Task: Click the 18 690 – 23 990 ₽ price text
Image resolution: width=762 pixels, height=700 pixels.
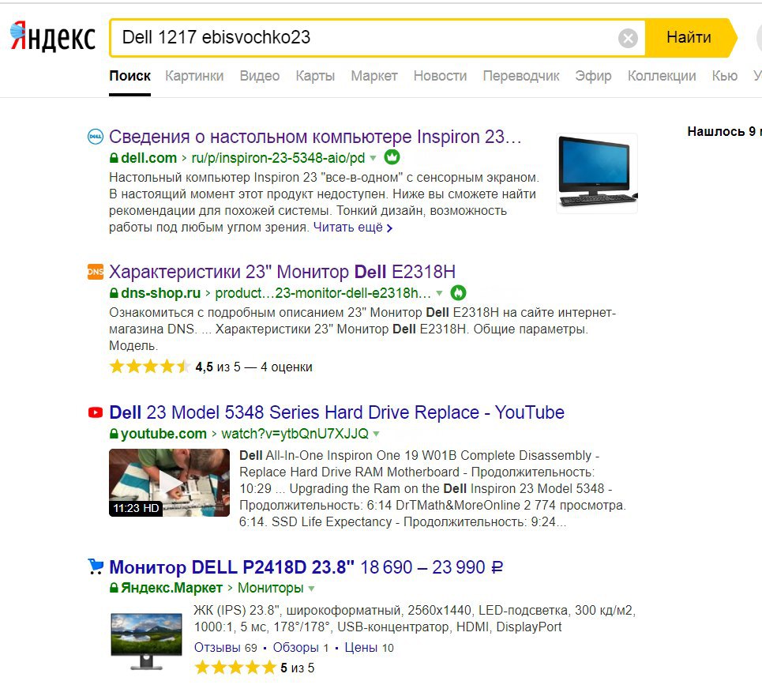Action: point(432,566)
